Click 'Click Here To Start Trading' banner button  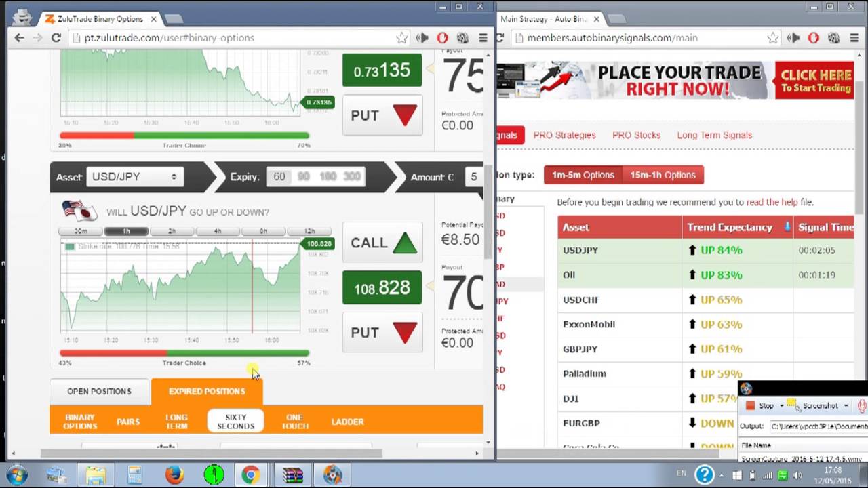(815, 81)
